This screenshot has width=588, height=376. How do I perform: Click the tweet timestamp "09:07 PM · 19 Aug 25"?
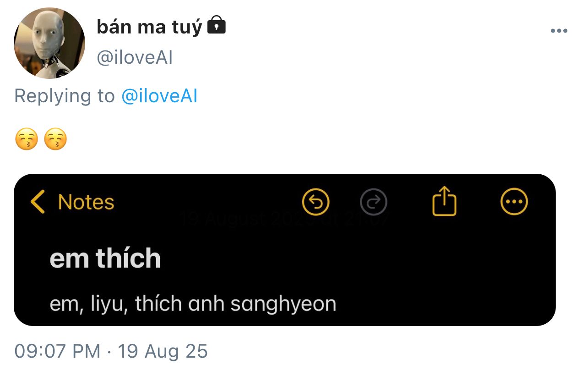pyautogui.click(x=111, y=351)
